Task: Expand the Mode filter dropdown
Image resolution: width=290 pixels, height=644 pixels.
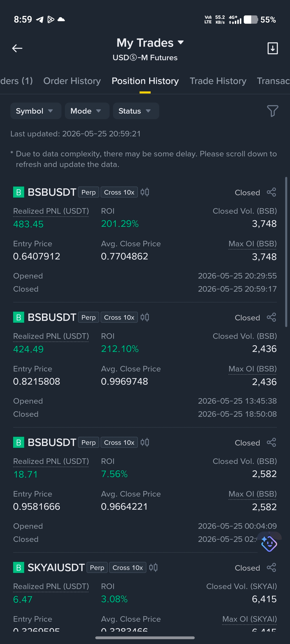Action: pyautogui.click(x=87, y=111)
